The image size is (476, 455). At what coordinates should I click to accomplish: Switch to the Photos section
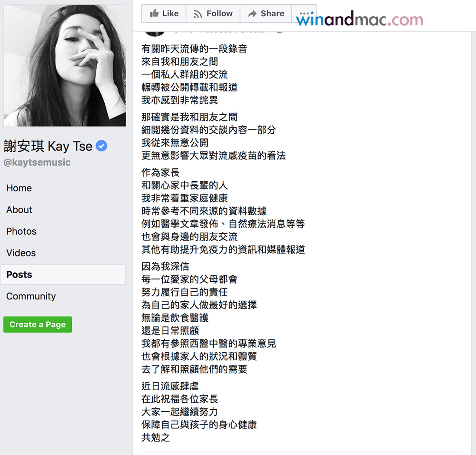[x=21, y=231]
